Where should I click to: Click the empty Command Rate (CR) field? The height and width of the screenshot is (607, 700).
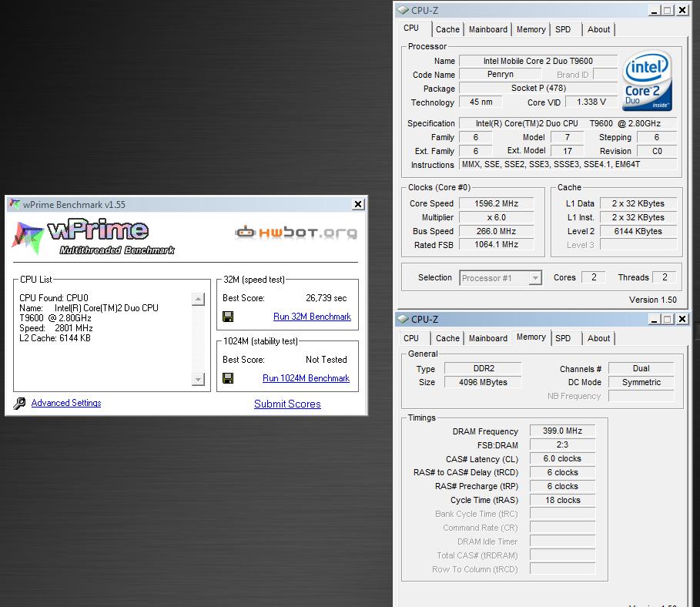pyautogui.click(x=562, y=528)
